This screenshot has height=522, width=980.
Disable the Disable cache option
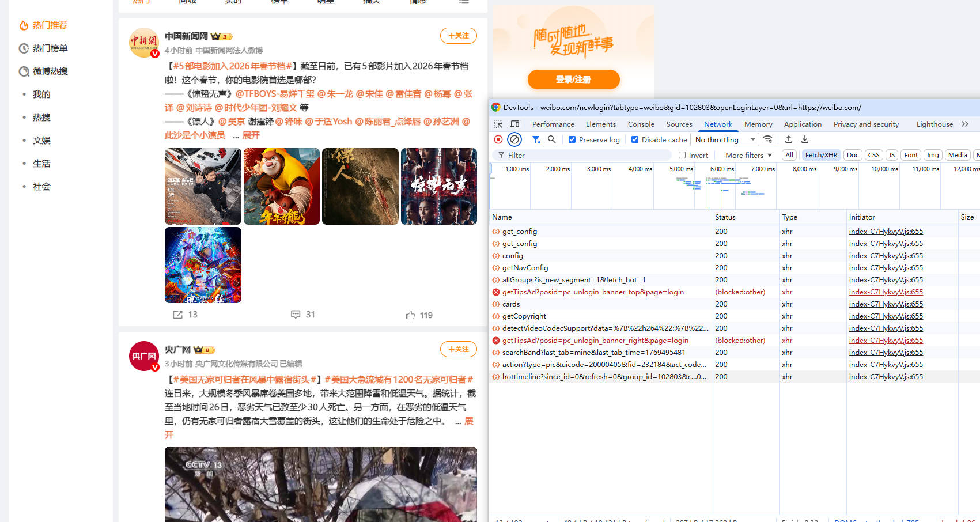[635, 139]
